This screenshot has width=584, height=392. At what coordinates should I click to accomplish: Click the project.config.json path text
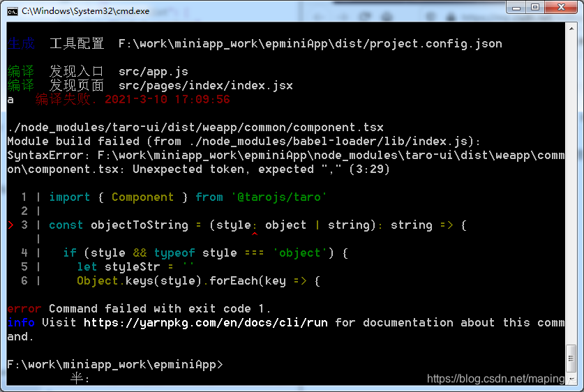coord(310,44)
